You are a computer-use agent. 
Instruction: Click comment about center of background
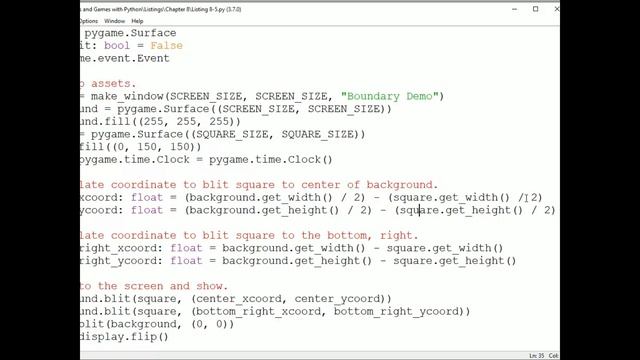259,185
